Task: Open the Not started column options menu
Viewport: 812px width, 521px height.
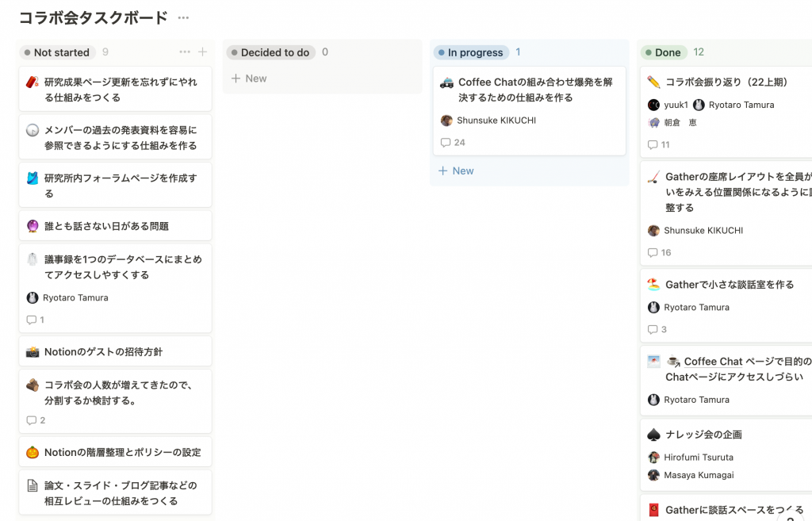Action: pos(185,52)
